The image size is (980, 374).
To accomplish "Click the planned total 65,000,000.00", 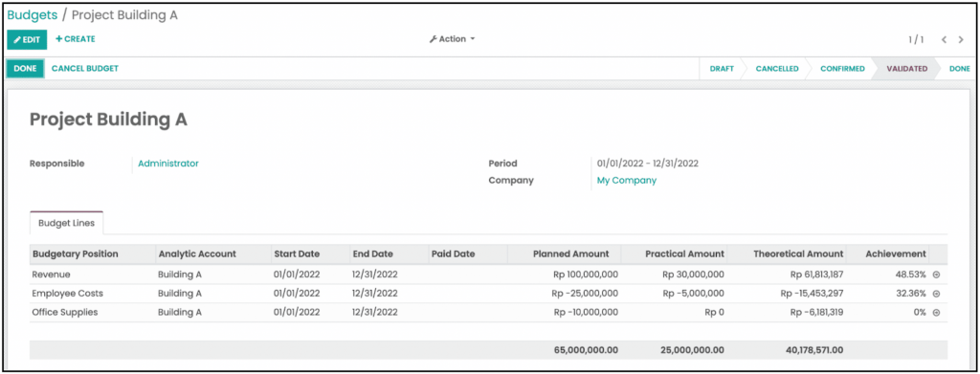I will coord(586,350).
